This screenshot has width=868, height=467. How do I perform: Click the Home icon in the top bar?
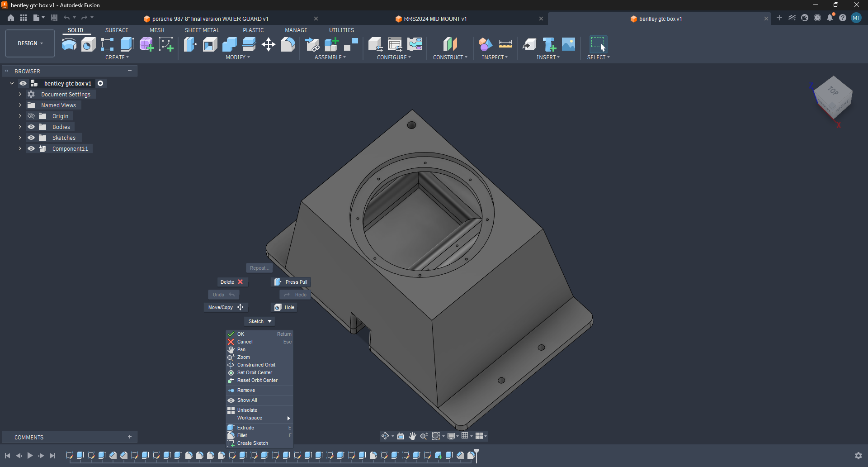point(11,18)
